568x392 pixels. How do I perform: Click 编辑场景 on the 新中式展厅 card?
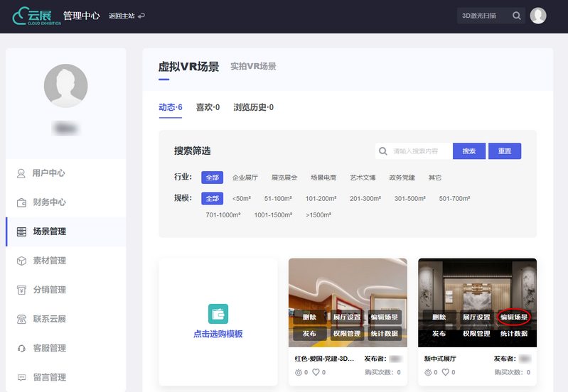pyautogui.click(x=515, y=317)
